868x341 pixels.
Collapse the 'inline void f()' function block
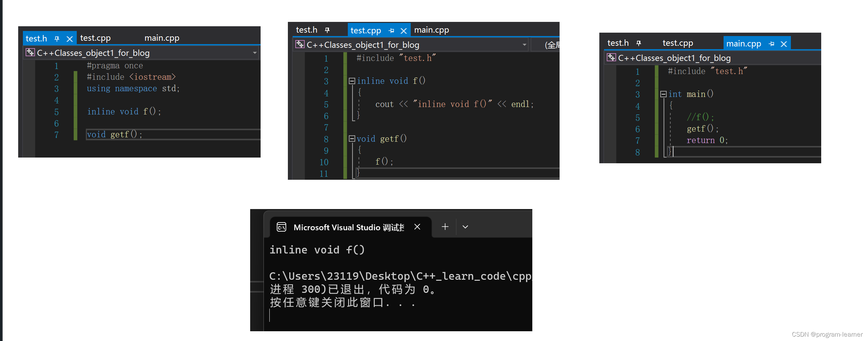[x=352, y=81]
